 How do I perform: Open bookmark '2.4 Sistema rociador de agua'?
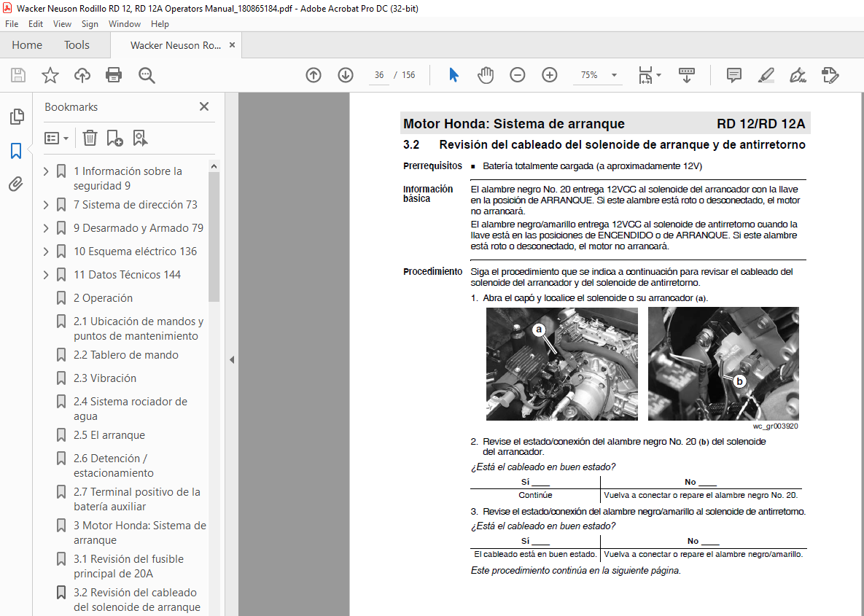pyautogui.click(x=131, y=409)
